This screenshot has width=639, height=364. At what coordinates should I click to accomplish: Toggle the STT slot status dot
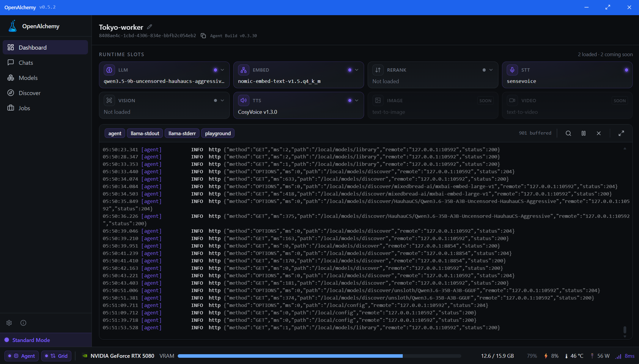click(627, 70)
